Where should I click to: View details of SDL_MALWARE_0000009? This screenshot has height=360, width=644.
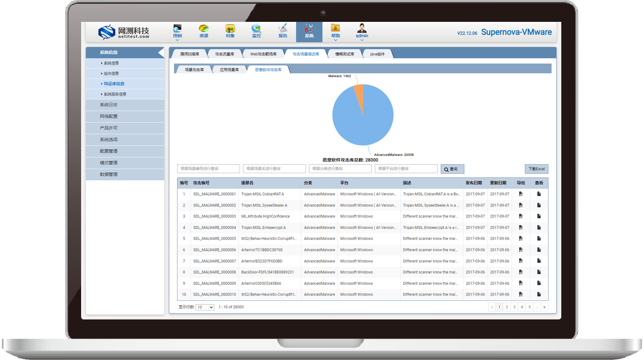tap(539, 283)
